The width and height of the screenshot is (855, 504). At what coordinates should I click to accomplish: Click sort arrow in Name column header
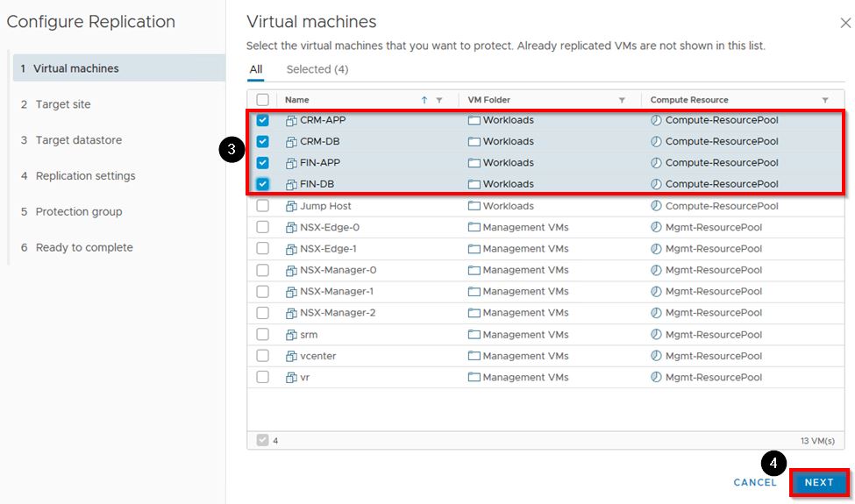[x=424, y=101]
